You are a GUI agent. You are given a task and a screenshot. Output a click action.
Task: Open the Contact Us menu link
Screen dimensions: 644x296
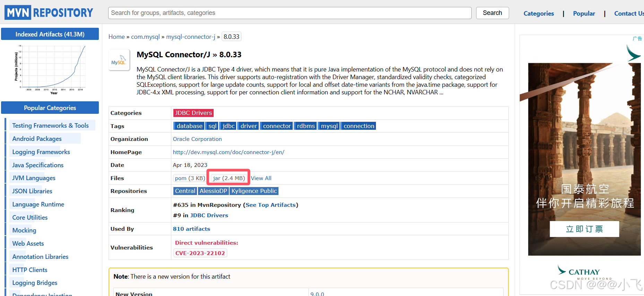click(x=629, y=14)
